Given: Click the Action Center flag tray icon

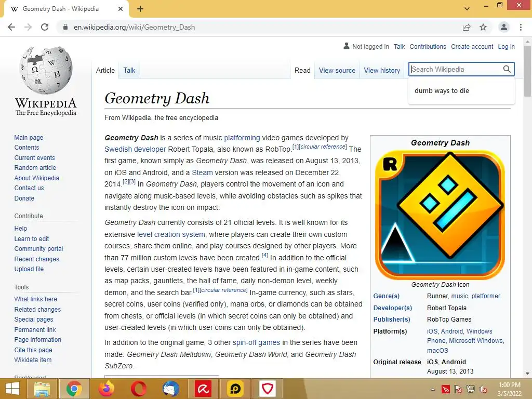Looking at the screenshot, I should click(458, 389).
